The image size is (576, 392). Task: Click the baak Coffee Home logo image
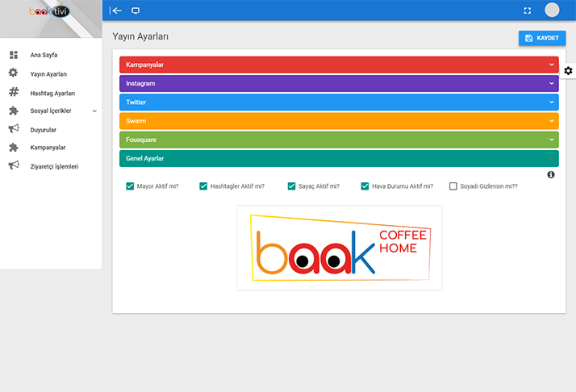[339, 248]
